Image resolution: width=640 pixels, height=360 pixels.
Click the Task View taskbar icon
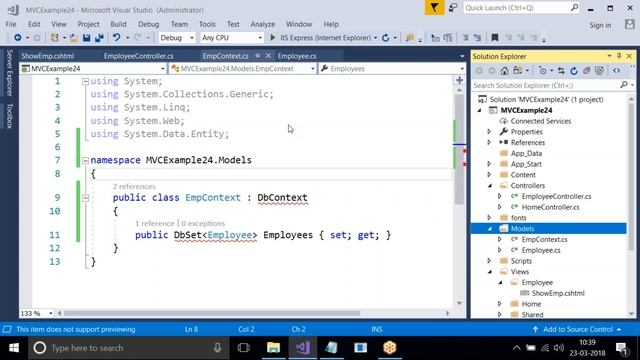(244, 348)
